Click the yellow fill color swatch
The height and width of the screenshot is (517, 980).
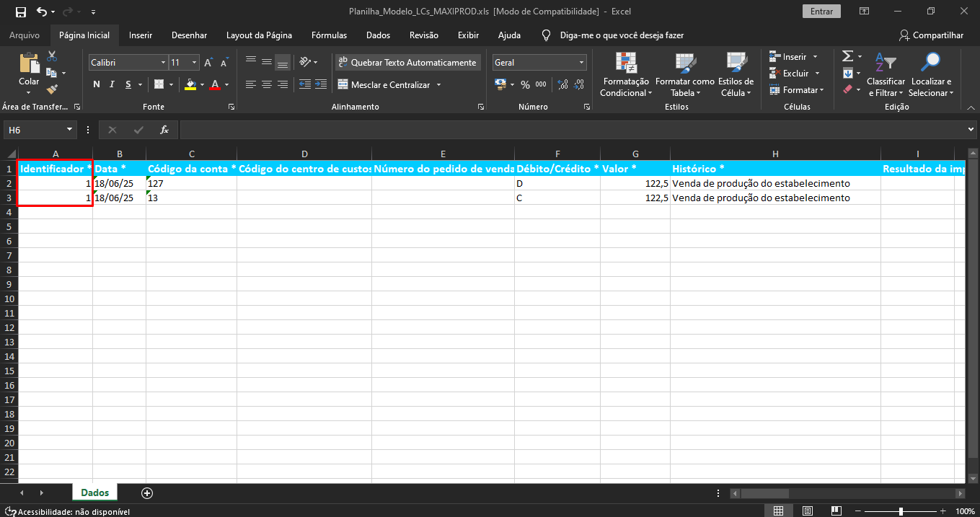tap(190, 85)
